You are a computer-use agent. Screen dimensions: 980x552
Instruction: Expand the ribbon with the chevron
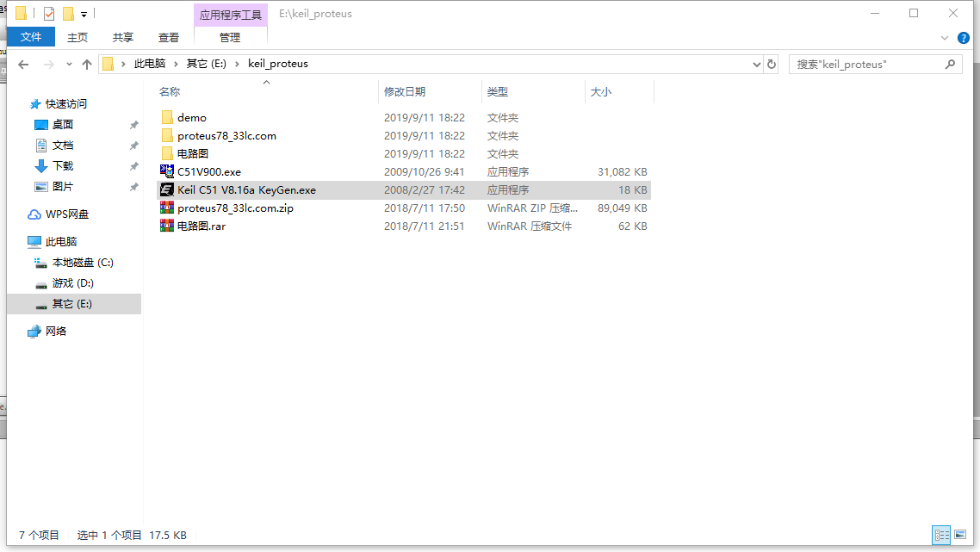click(945, 38)
